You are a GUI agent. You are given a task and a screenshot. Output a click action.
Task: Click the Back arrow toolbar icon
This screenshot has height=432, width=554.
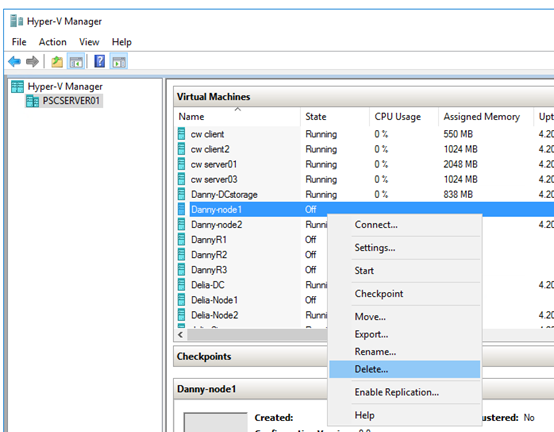click(x=14, y=62)
